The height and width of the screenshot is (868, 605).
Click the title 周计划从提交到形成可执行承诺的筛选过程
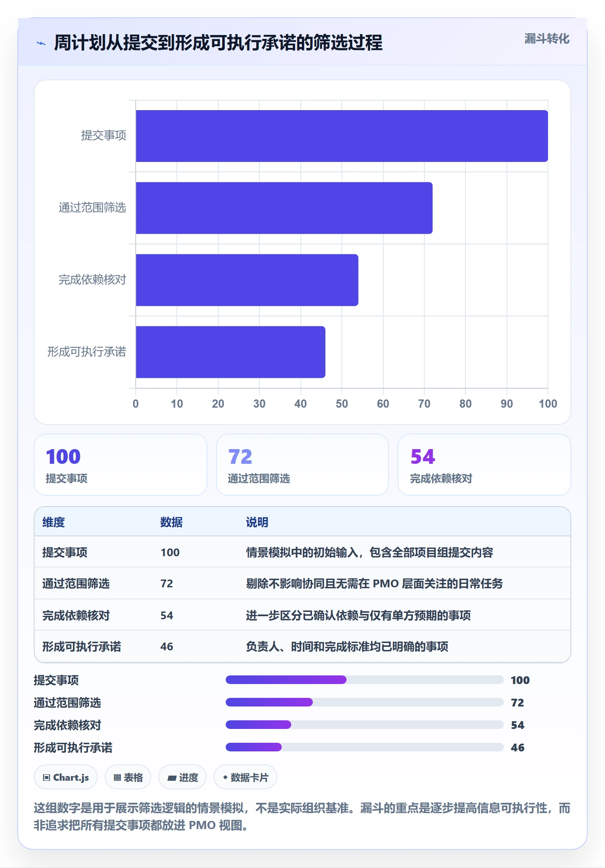click(218, 43)
